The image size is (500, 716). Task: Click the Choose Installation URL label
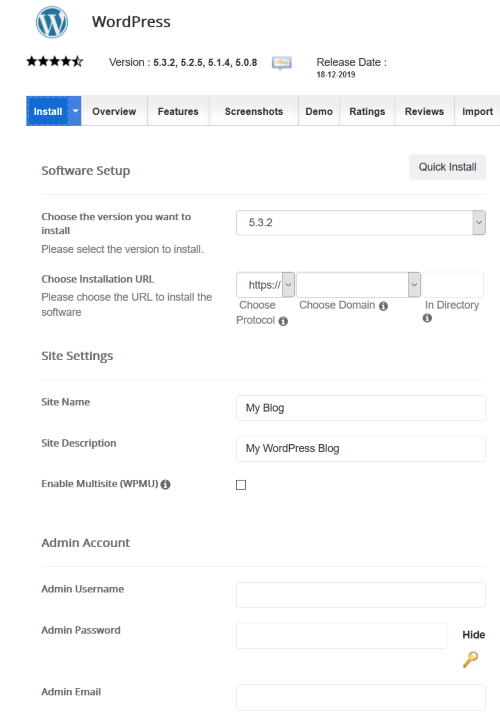click(98, 279)
